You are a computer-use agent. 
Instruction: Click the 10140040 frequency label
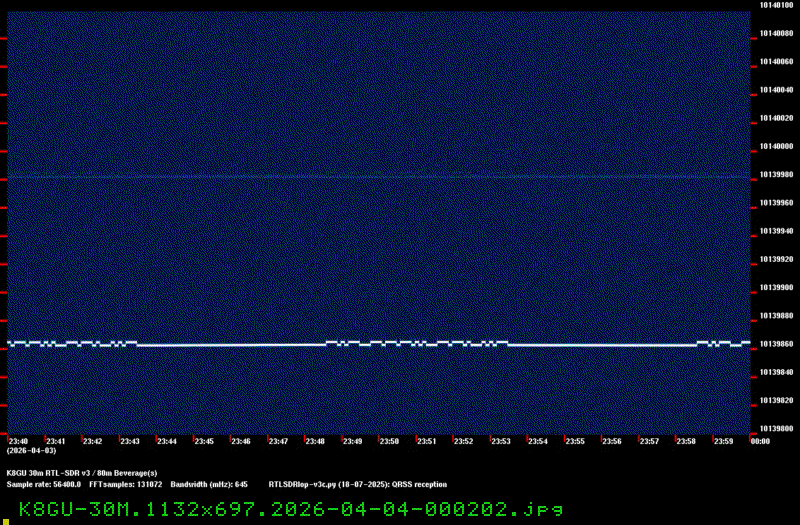pyautogui.click(x=777, y=90)
